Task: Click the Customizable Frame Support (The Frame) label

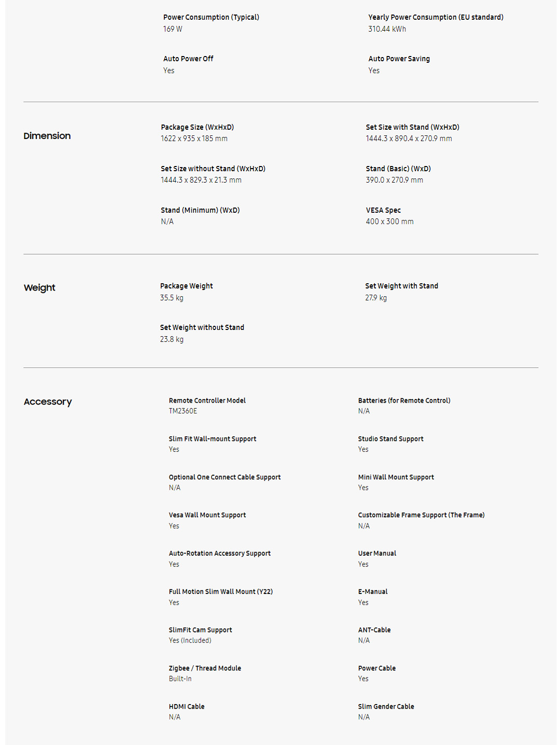Action: (421, 515)
